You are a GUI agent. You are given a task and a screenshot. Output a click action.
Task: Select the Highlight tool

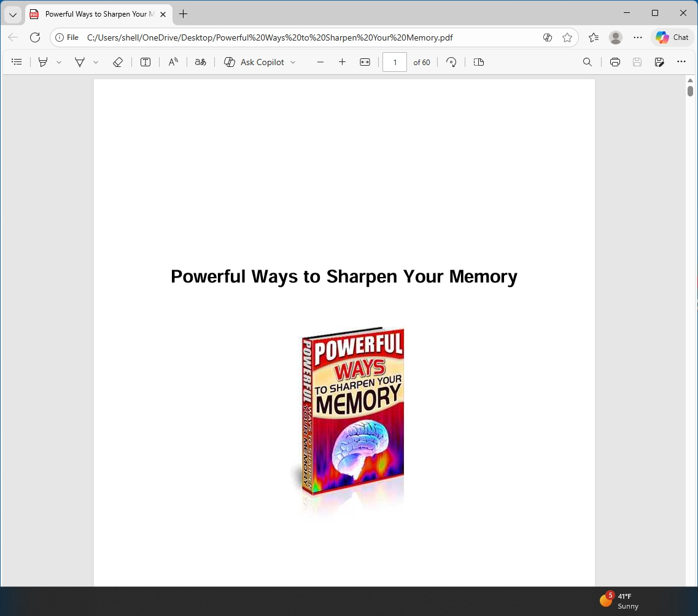[x=43, y=62]
